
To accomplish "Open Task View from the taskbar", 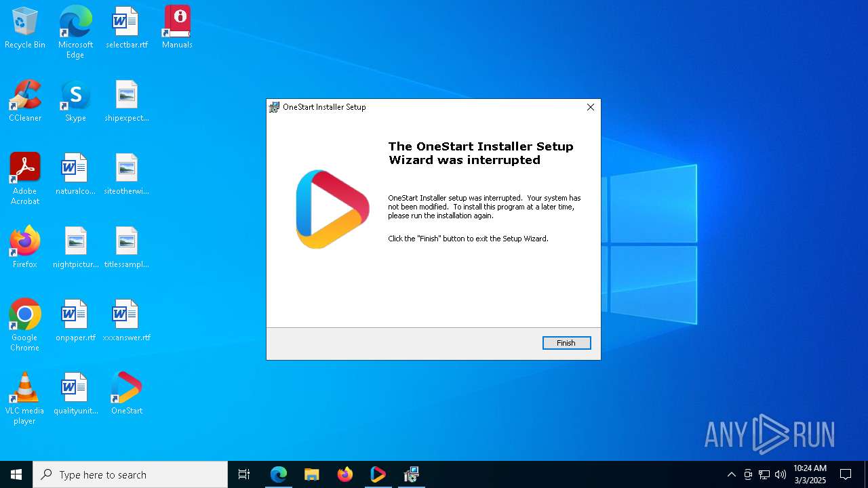I will 244,474.
